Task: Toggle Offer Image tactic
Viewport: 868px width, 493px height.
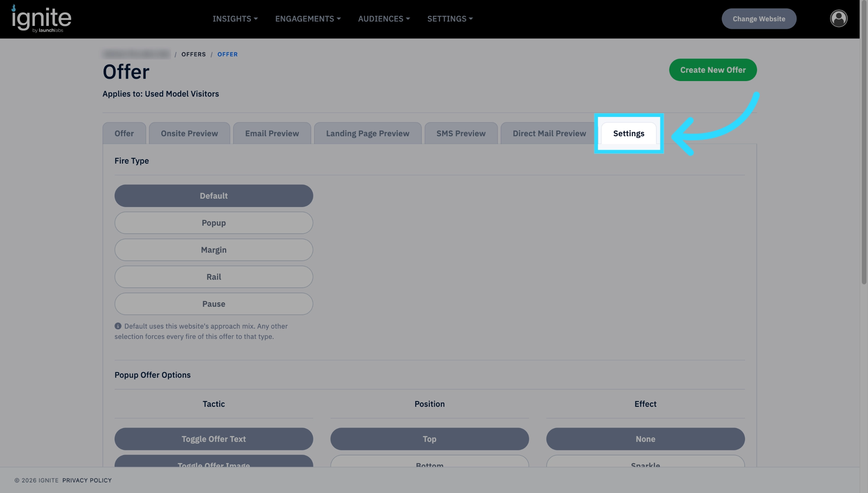Action: 214,461
